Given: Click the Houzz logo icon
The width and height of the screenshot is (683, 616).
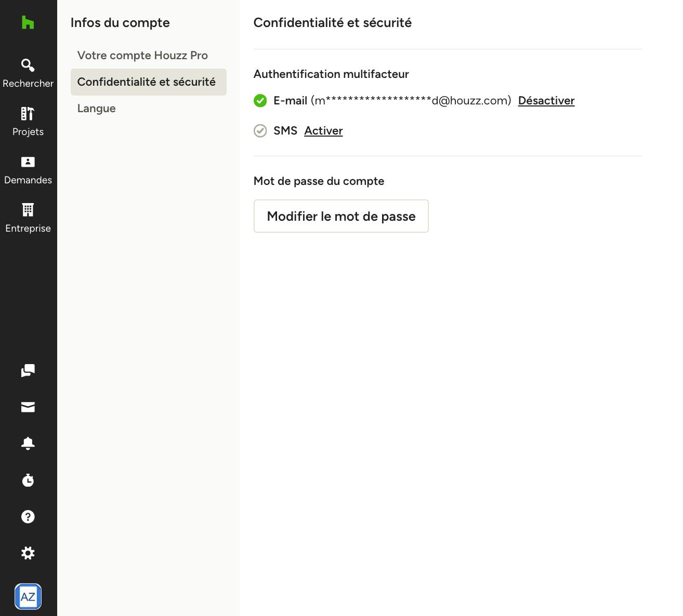Looking at the screenshot, I should 28,22.
